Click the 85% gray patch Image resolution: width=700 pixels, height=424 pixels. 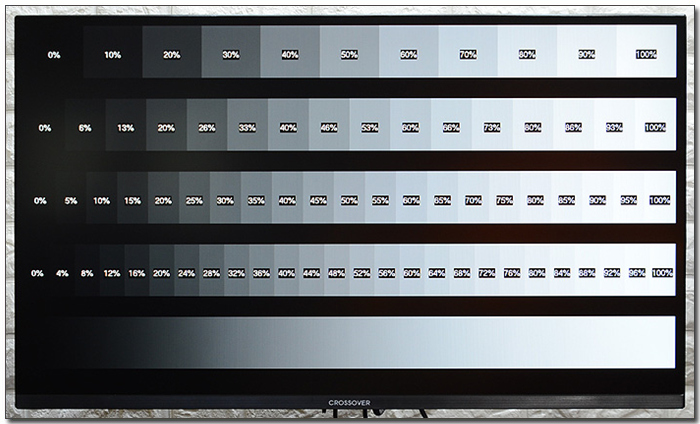[567, 197]
